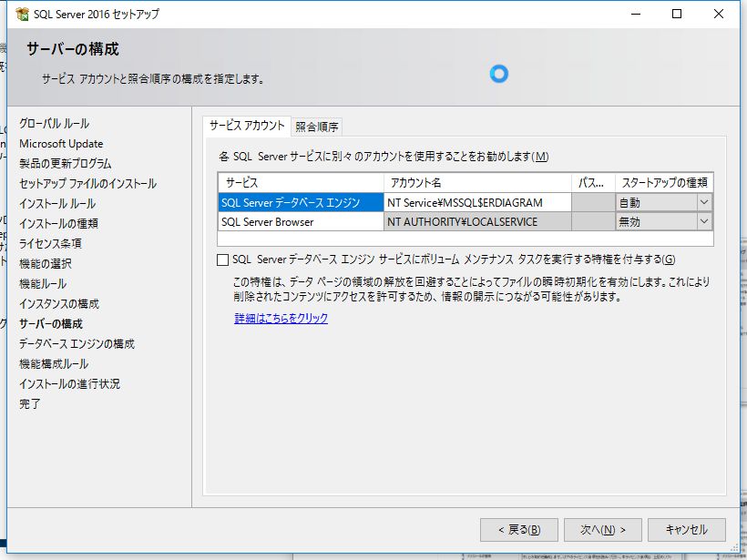The width and height of the screenshot is (747, 560).
Task: Select インスタンスの構成 step in sidebar
Action: [59, 303]
